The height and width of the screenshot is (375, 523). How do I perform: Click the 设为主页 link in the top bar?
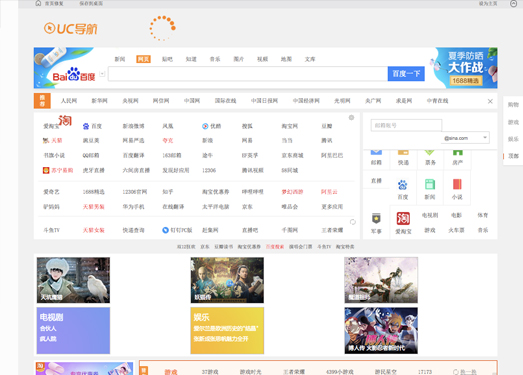point(488,3)
